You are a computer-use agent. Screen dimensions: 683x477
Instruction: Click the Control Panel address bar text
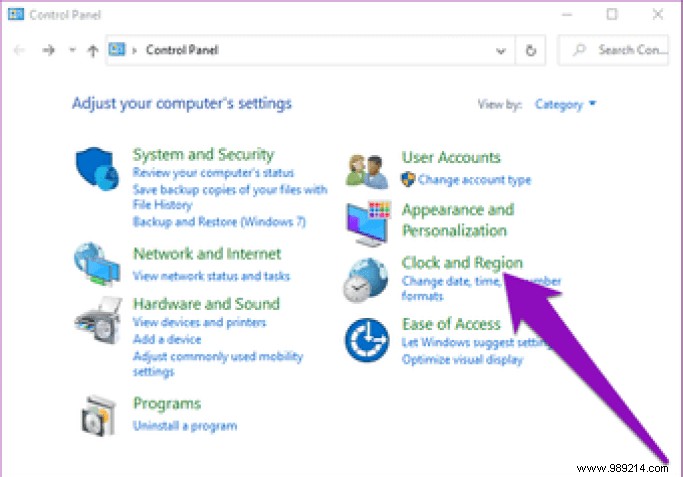(x=182, y=50)
